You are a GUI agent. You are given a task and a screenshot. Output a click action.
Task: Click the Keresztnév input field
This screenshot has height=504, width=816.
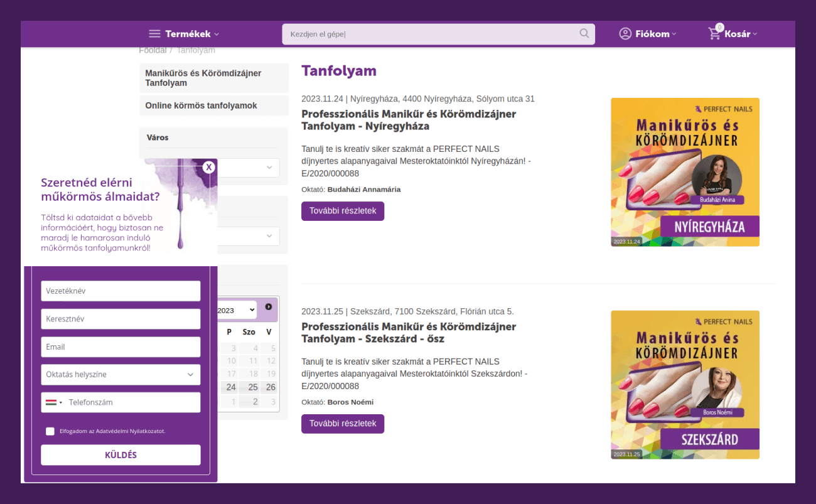coord(121,319)
